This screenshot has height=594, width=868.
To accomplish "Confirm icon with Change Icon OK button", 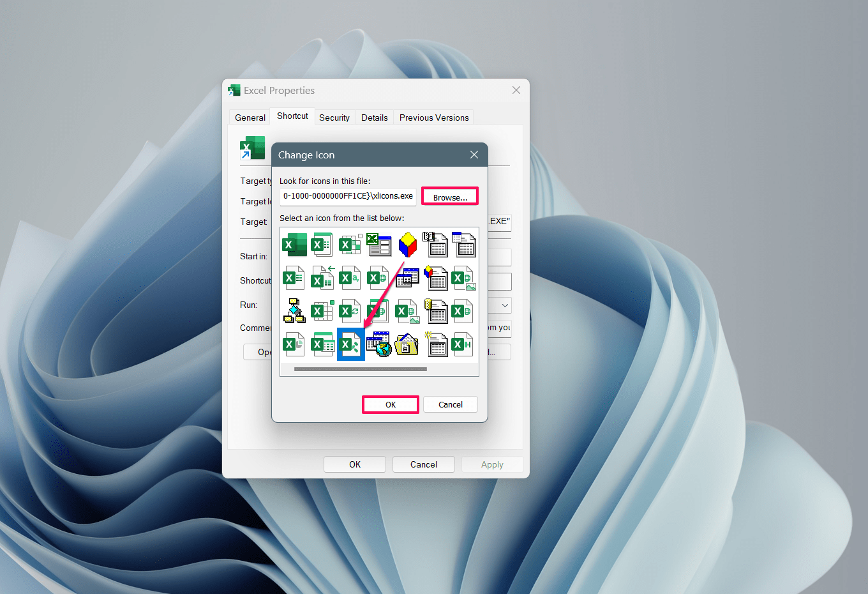I will click(x=391, y=405).
